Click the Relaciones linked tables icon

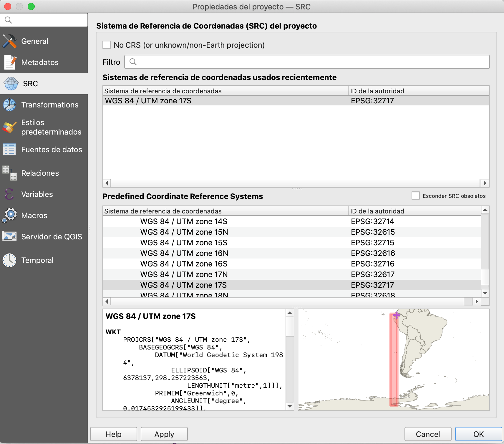(x=9, y=173)
